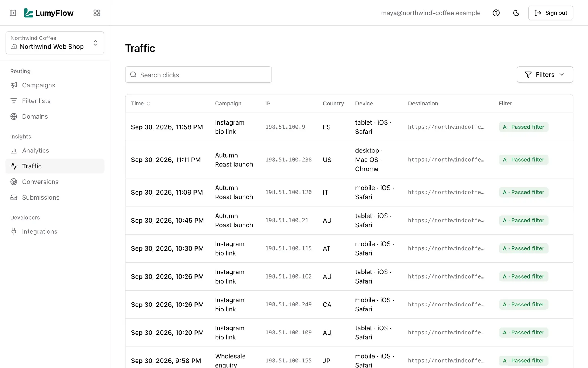Click the destination link in the 10:45 PM row
Image resolution: width=588 pixels, height=368 pixels.
pos(446,221)
